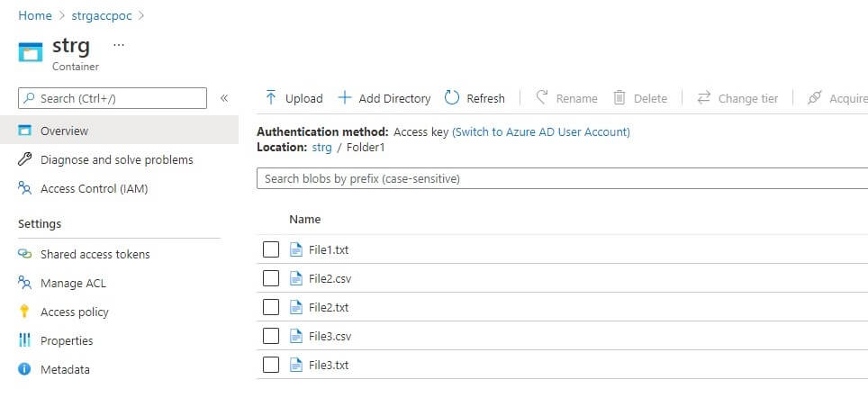Click Switch to Azure AD User Account
This screenshot has width=868, height=398.
[x=540, y=131]
